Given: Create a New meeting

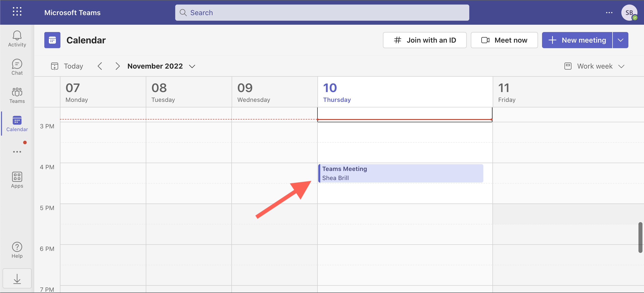Looking at the screenshot, I should 577,40.
